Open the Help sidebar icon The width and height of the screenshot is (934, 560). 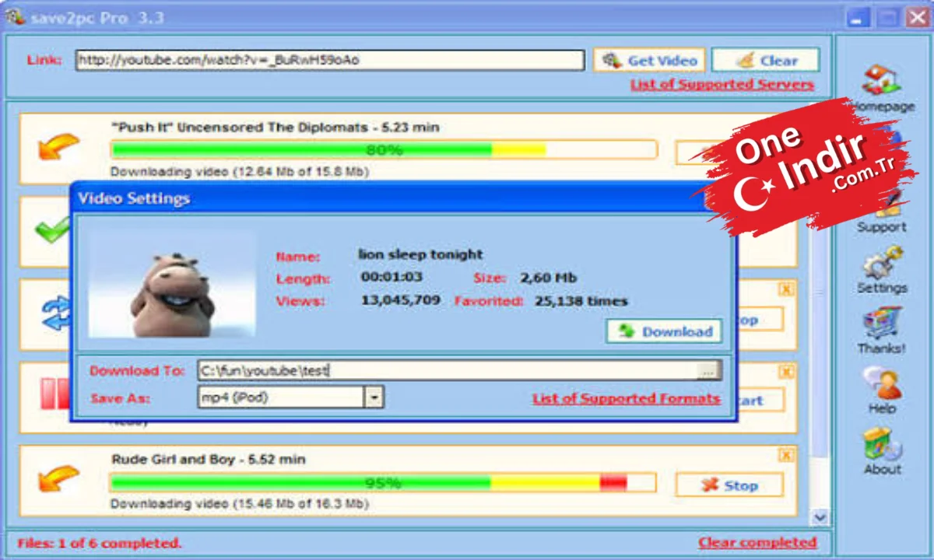[x=882, y=383]
